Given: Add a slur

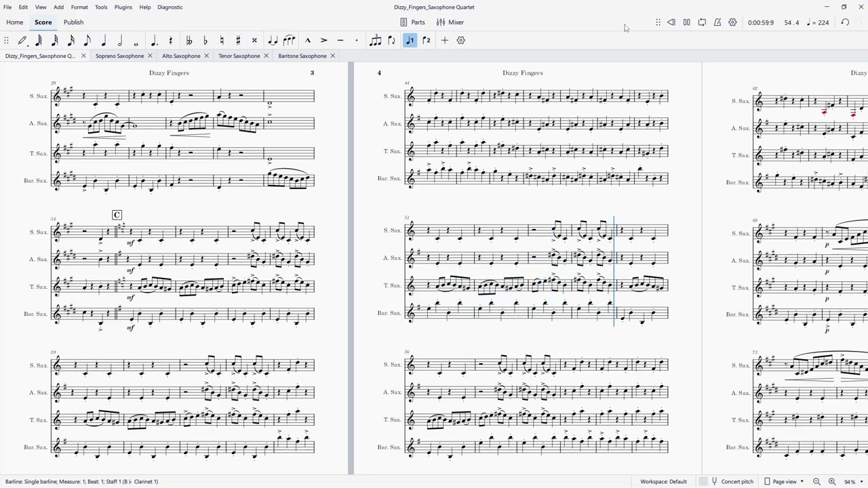Looking at the screenshot, I should point(289,41).
